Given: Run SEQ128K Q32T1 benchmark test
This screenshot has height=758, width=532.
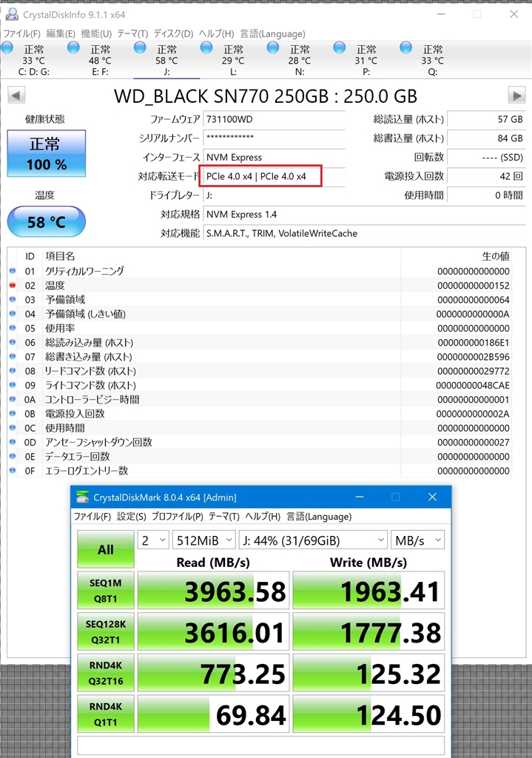Looking at the screenshot, I should click(106, 631).
